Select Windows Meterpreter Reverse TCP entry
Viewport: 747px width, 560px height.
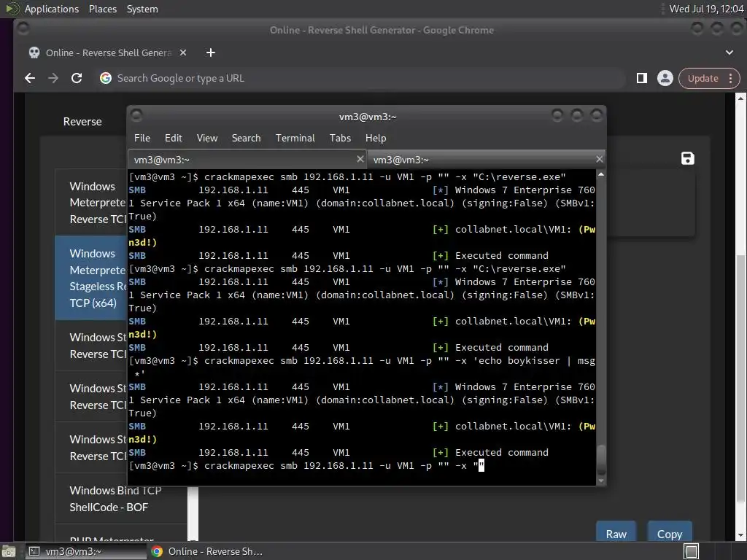click(90, 203)
